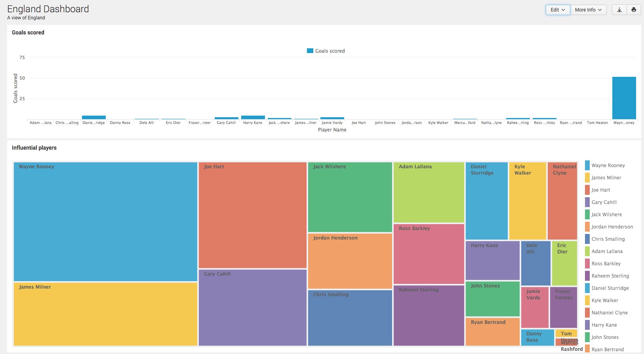This screenshot has height=354, width=644.
Task: Click Nathaniel Clyne legend label
Action: pyautogui.click(x=610, y=313)
